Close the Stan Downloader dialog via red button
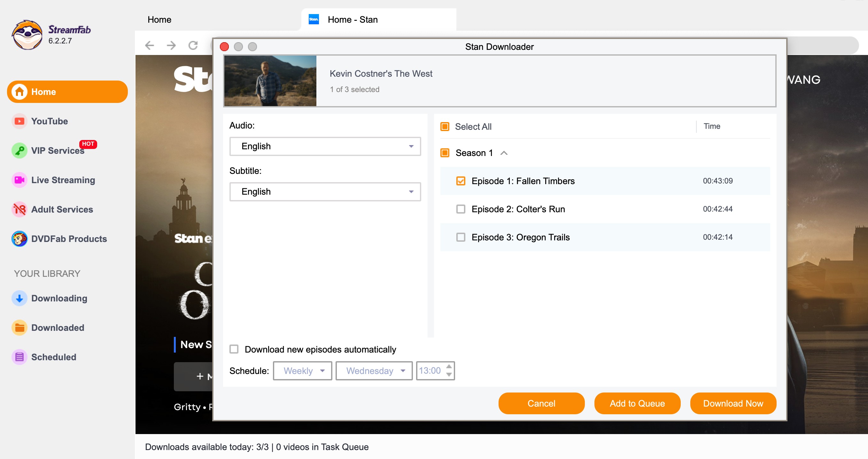868x459 pixels. coord(224,46)
